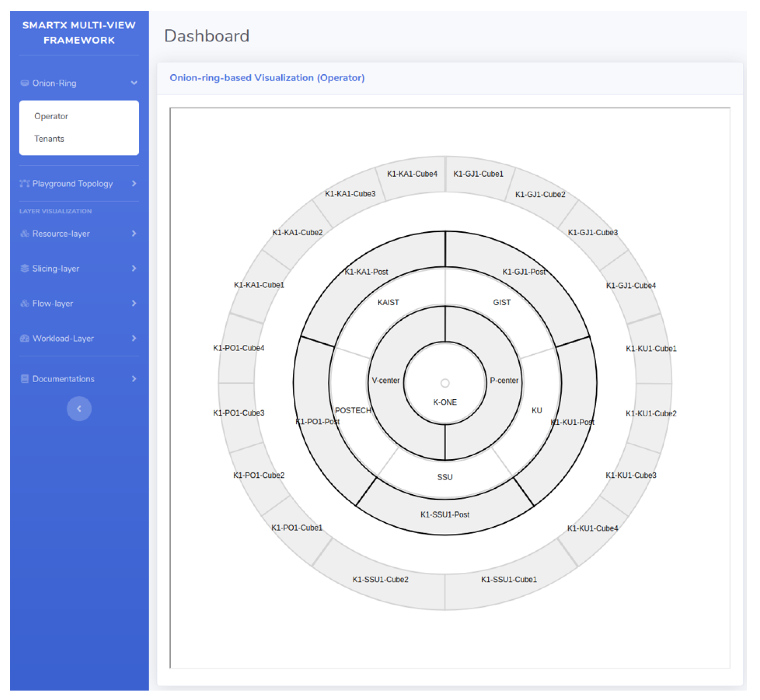The image size is (760, 700).
Task: Click the Playground Topology network icon
Action: 25,184
